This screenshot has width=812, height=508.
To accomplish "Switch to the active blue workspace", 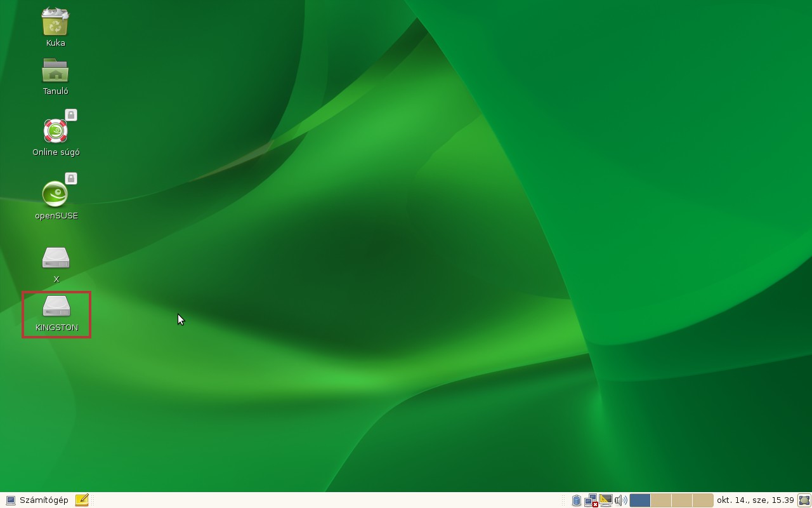I will 640,500.
